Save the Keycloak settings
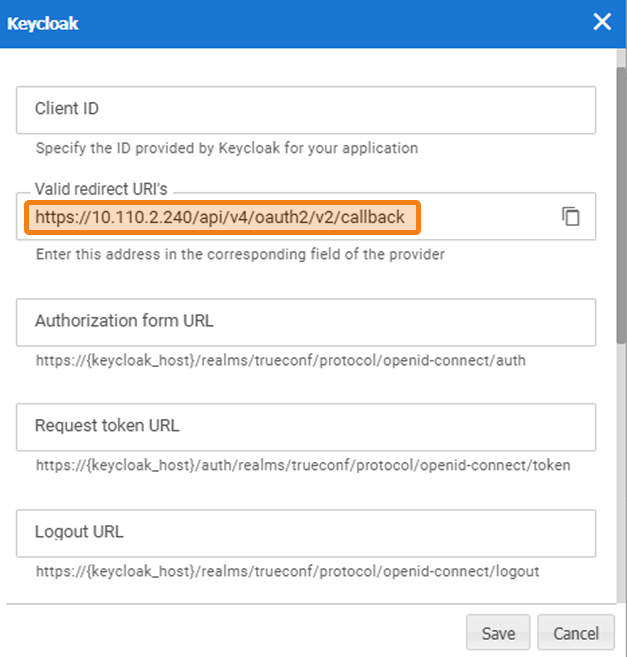 point(498,633)
